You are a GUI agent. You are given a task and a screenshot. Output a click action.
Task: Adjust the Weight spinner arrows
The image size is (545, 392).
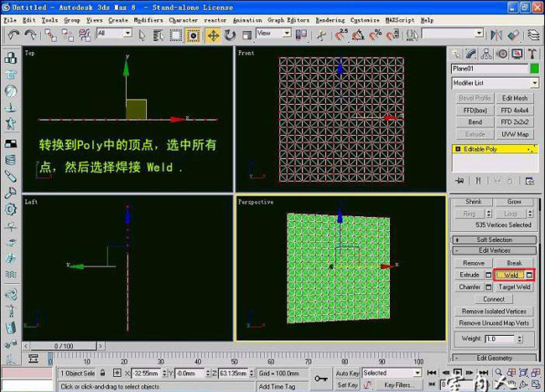coord(520,339)
